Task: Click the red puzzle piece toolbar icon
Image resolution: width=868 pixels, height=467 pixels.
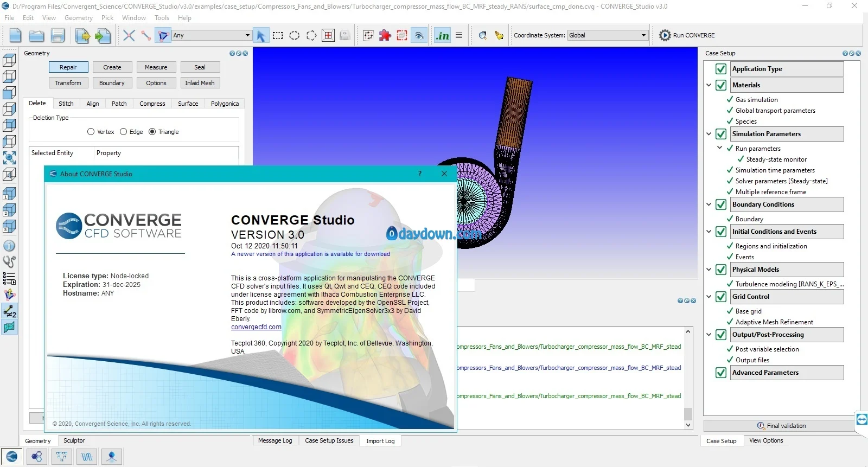Action: click(x=385, y=36)
